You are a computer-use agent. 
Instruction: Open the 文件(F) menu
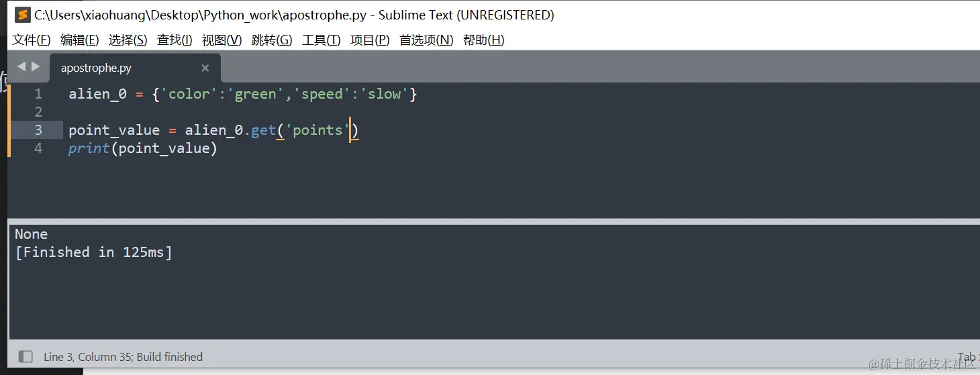(x=32, y=40)
